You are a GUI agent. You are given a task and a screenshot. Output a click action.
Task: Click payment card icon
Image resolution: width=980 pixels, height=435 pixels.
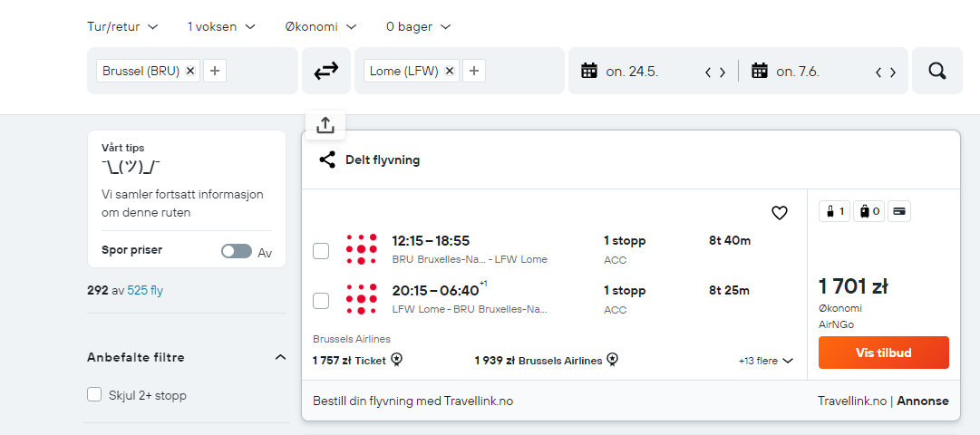[x=899, y=211]
